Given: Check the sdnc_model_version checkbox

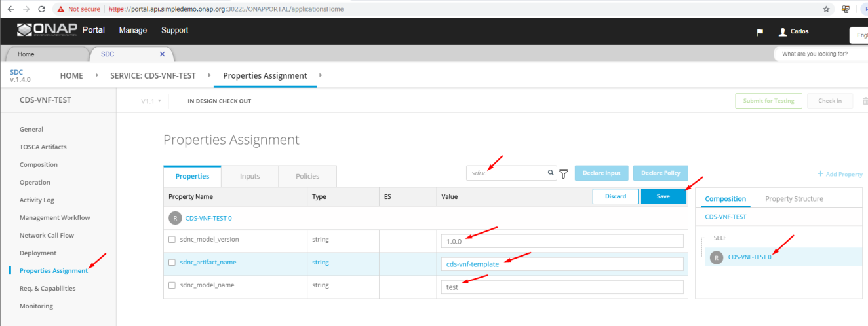Looking at the screenshot, I should pyautogui.click(x=172, y=240).
